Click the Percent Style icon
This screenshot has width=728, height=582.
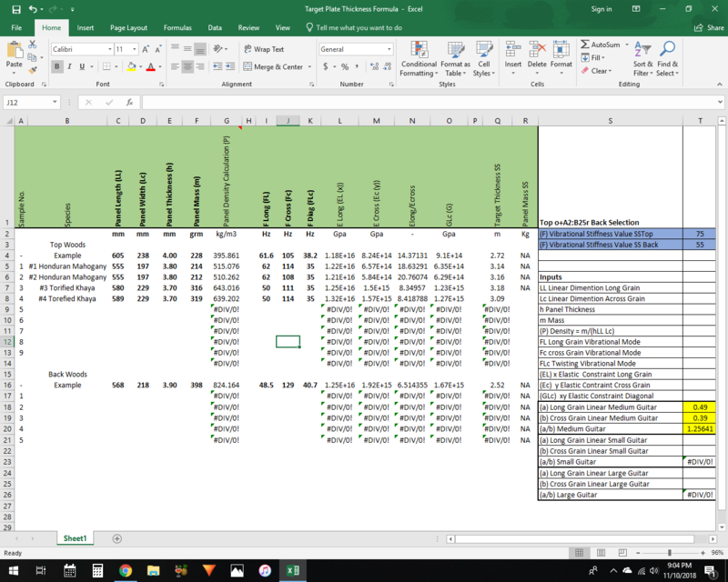[345, 66]
